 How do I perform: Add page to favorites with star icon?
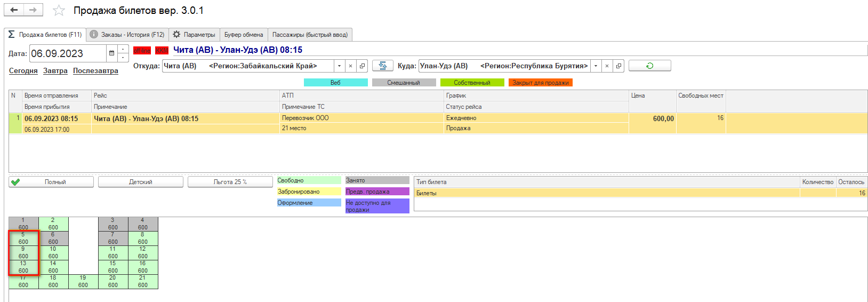coord(59,11)
